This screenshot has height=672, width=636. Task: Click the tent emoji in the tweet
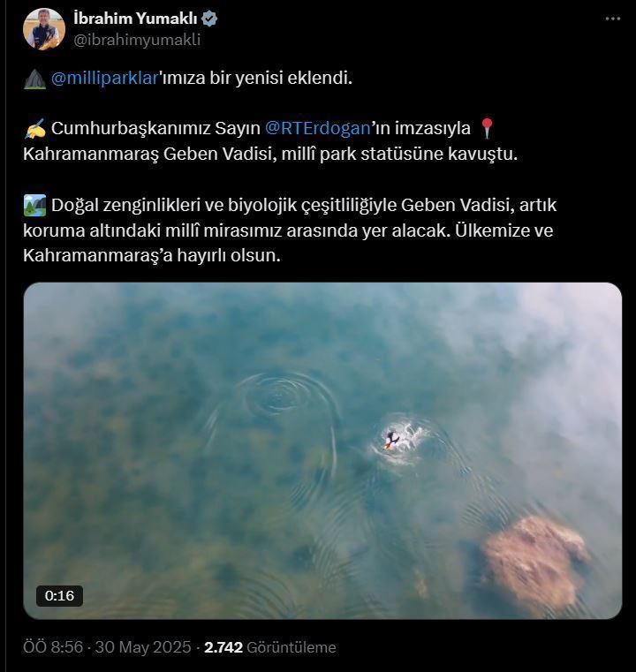pyautogui.click(x=34, y=79)
